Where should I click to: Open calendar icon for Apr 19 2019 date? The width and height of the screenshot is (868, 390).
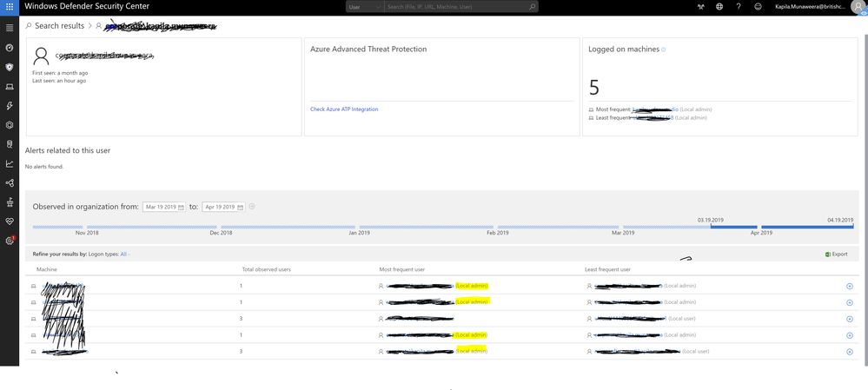point(241,207)
